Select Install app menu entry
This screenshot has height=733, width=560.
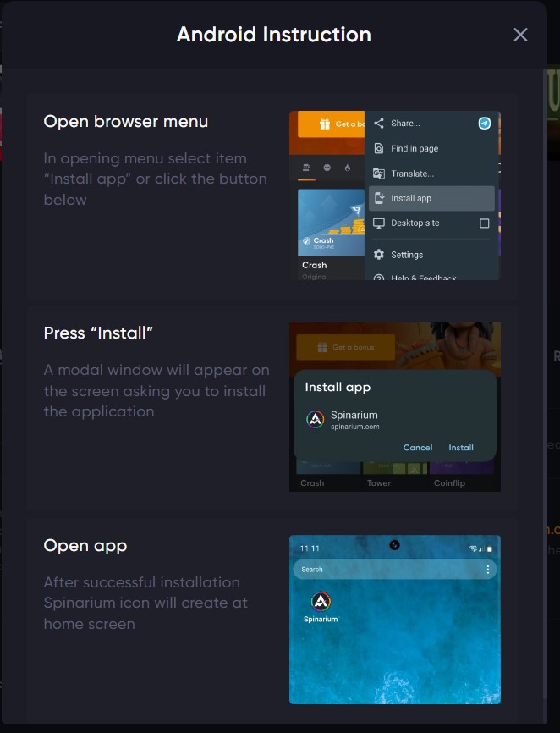(431, 198)
